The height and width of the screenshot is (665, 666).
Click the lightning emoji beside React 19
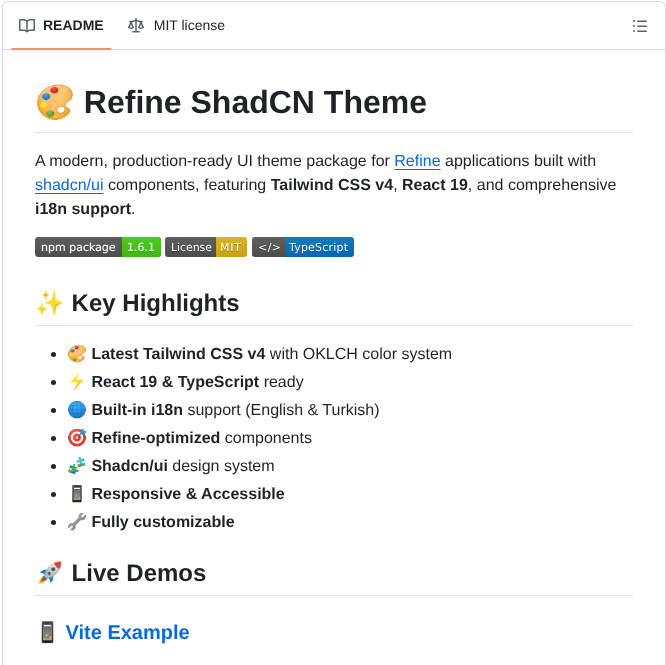(x=77, y=382)
